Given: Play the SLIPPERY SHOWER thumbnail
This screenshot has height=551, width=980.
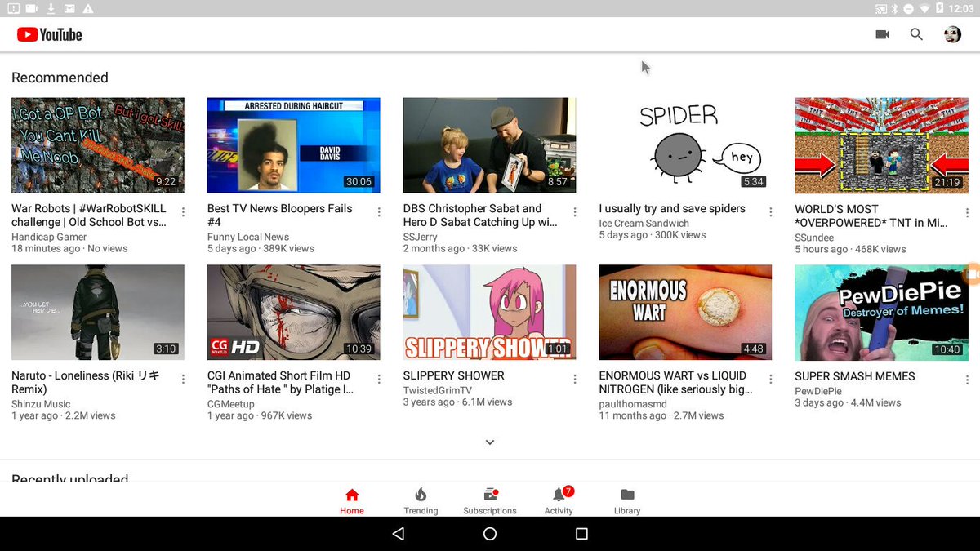Looking at the screenshot, I should pyautogui.click(x=490, y=313).
